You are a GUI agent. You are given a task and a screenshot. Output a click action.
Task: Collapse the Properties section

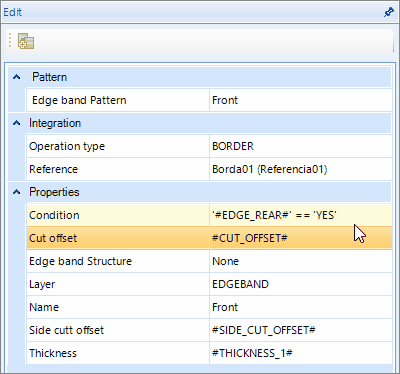coord(16,192)
